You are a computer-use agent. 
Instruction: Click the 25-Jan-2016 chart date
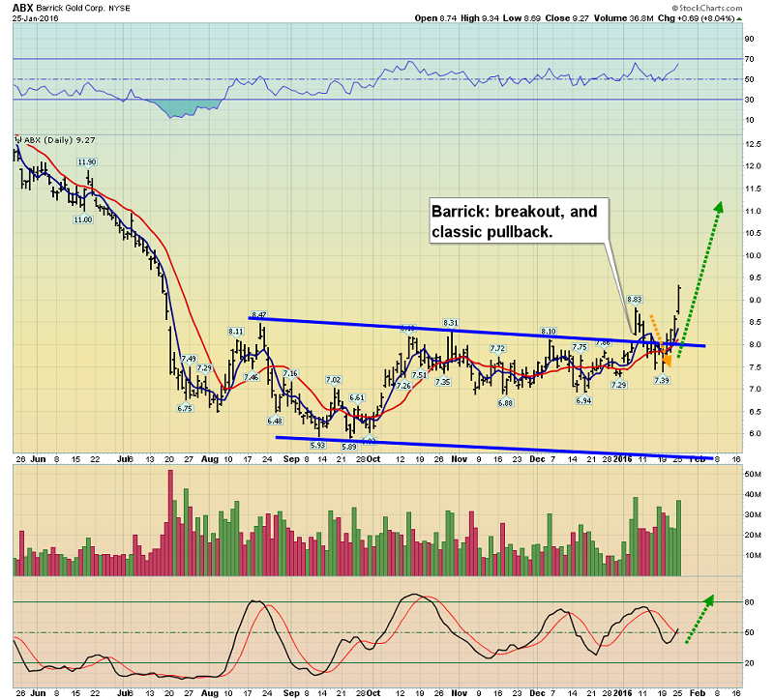pos(35,18)
